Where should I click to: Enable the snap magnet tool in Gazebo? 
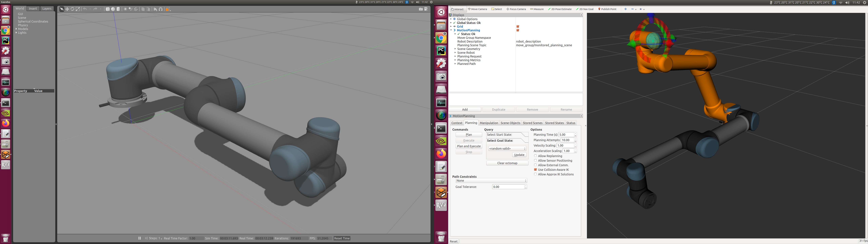click(x=161, y=9)
